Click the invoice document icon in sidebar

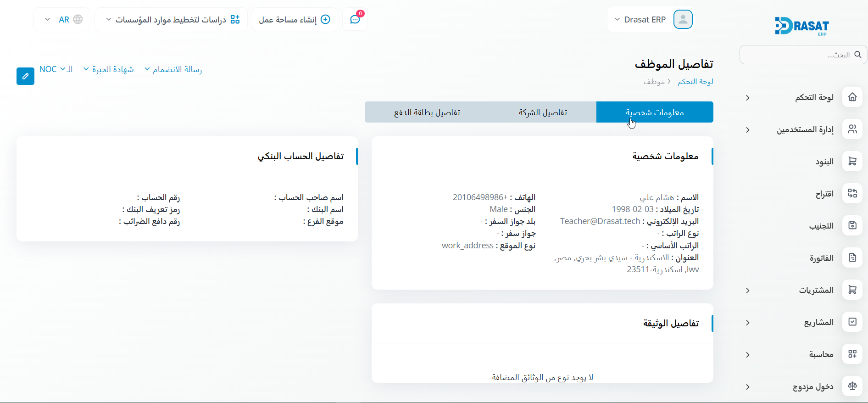(x=852, y=258)
